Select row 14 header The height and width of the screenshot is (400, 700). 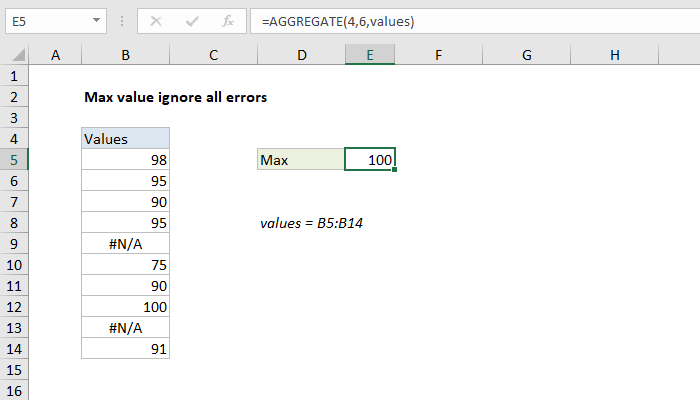tap(14, 349)
